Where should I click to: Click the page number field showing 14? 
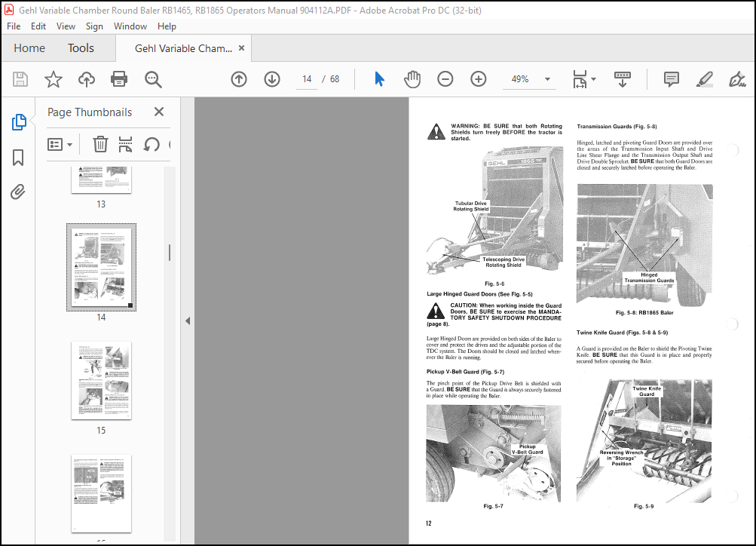point(307,79)
